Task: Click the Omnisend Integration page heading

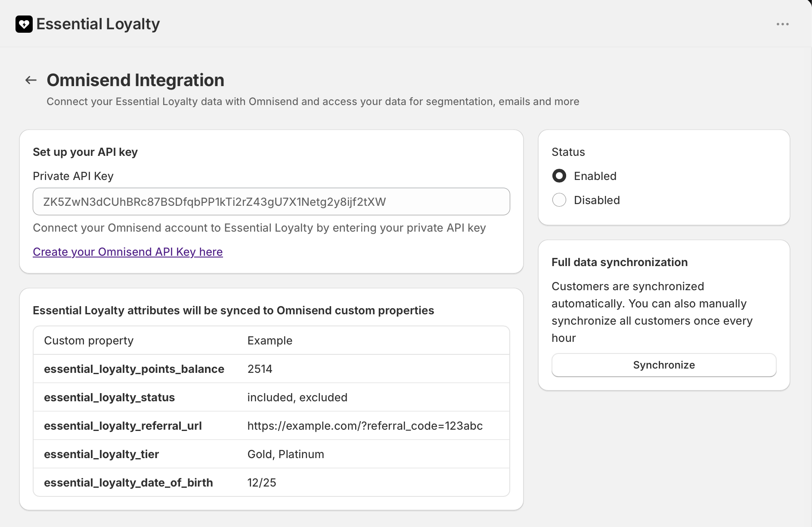Action: point(136,80)
